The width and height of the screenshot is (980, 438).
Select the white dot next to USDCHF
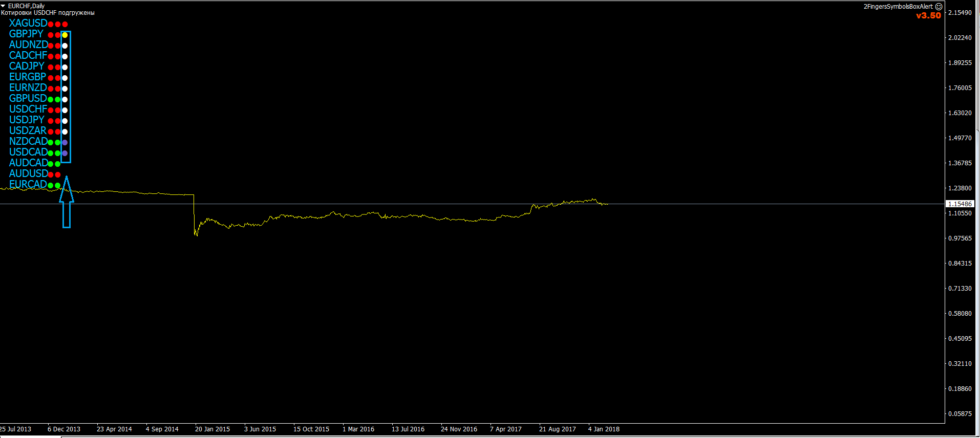click(65, 111)
